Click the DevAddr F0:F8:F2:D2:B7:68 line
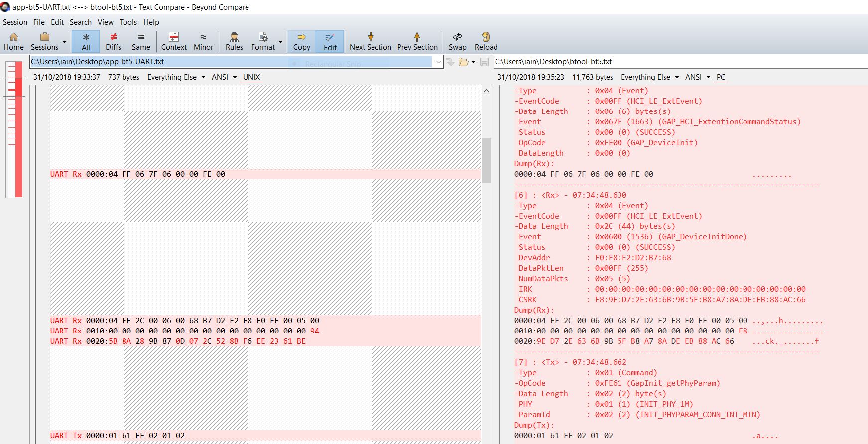The height and width of the screenshot is (444, 868). 595,258
